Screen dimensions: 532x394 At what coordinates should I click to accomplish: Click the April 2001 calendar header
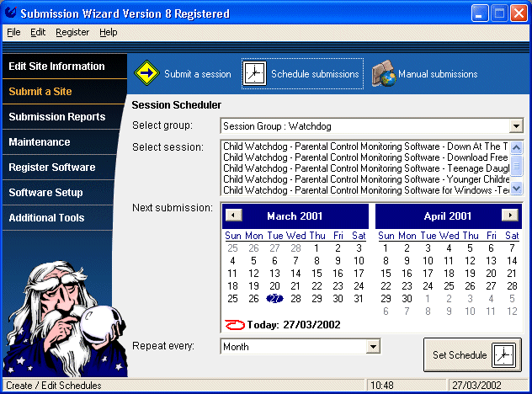[x=448, y=216]
